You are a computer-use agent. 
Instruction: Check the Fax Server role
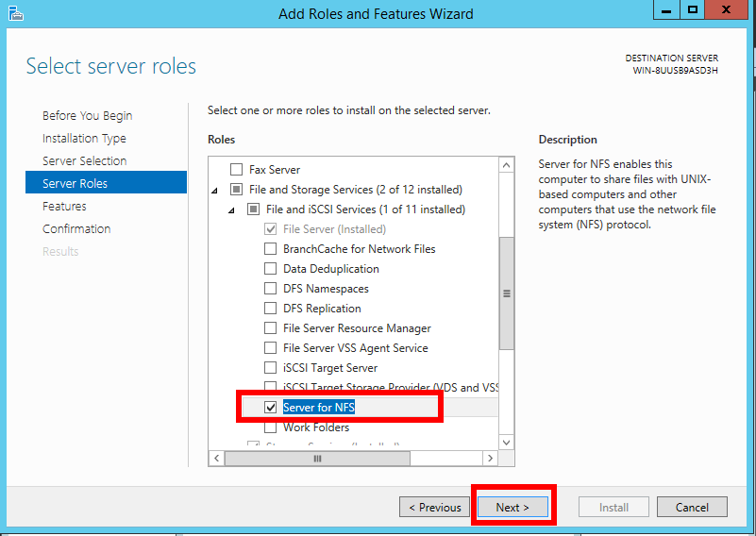[x=237, y=170]
